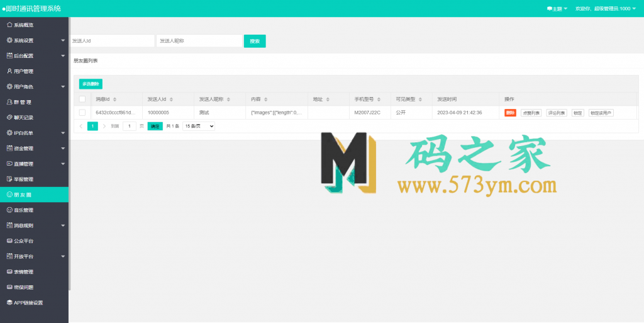Click the next page arrow
The width and height of the screenshot is (644, 323).
tap(104, 126)
